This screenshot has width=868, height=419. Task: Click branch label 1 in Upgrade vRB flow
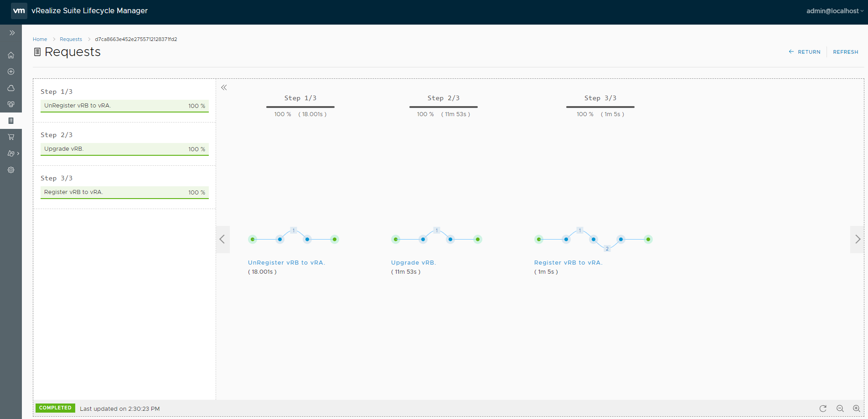(x=437, y=230)
